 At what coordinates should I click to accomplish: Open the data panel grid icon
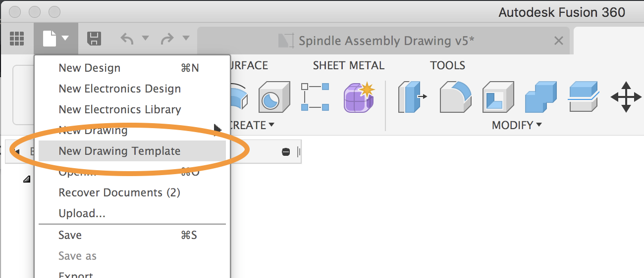[x=17, y=39]
